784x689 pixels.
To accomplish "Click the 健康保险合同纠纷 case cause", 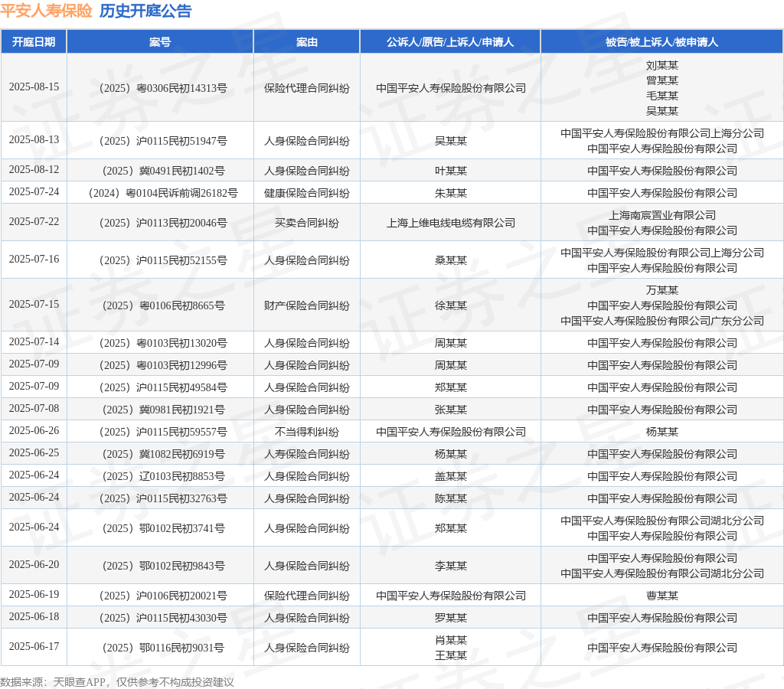I will click(x=306, y=193).
